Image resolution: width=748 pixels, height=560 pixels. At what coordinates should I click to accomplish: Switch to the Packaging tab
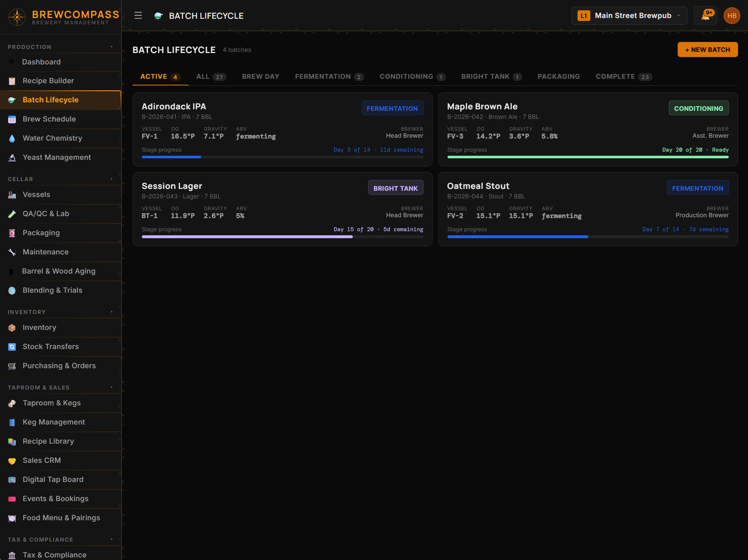tap(558, 77)
